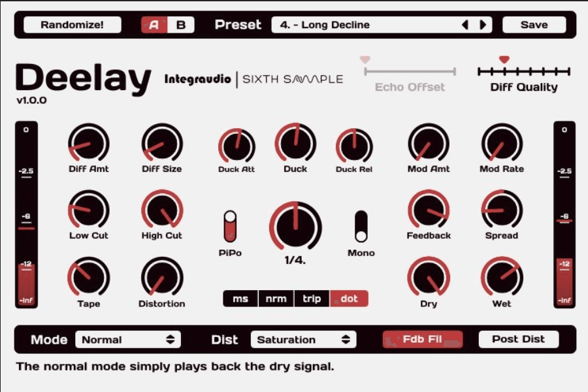Open the Mode dropdown set to Normal

[x=128, y=340]
